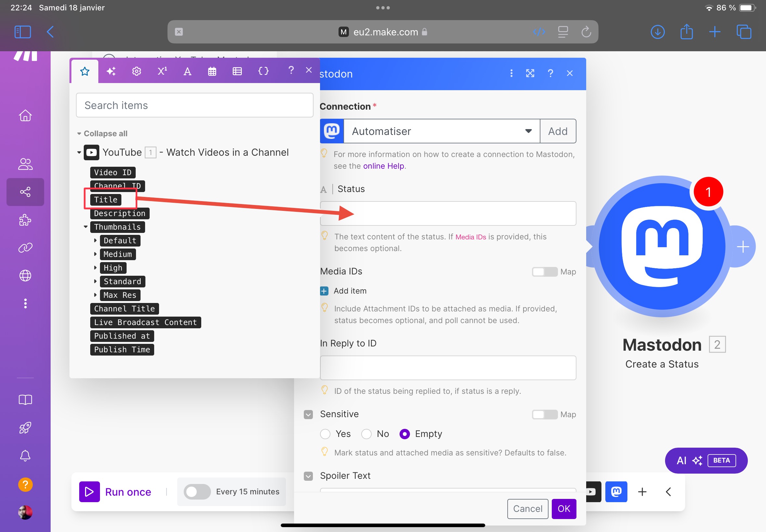Switch to the AI sparkle functions tab
The height and width of the screenshot is (532, 766).
pos(111,71)
